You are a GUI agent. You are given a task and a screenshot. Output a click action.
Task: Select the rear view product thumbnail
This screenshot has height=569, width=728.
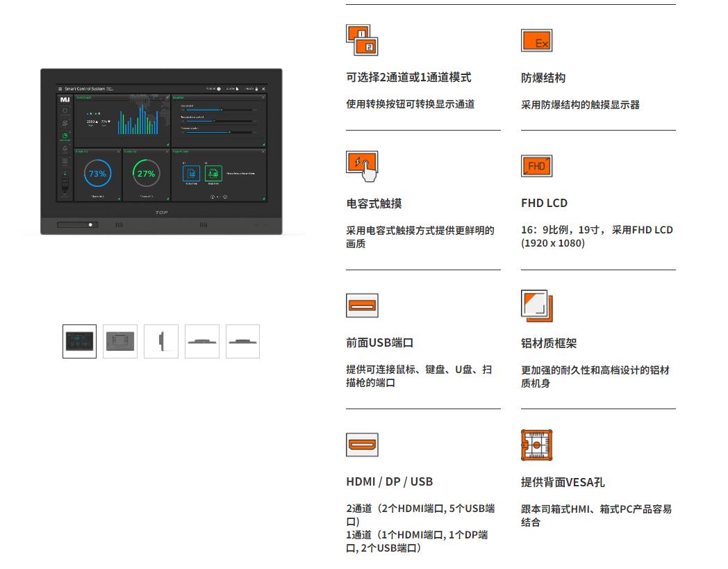click(120, 342)
